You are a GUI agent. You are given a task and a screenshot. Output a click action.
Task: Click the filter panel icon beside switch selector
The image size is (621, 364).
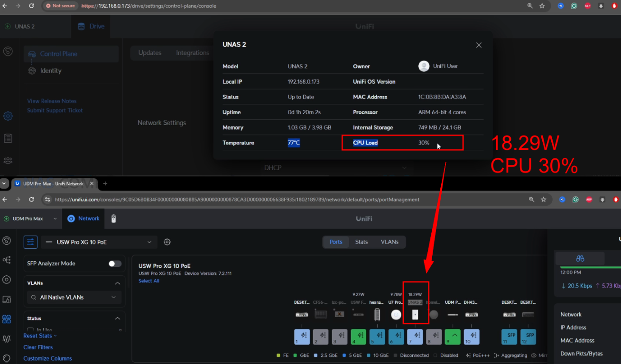(30, 242)
